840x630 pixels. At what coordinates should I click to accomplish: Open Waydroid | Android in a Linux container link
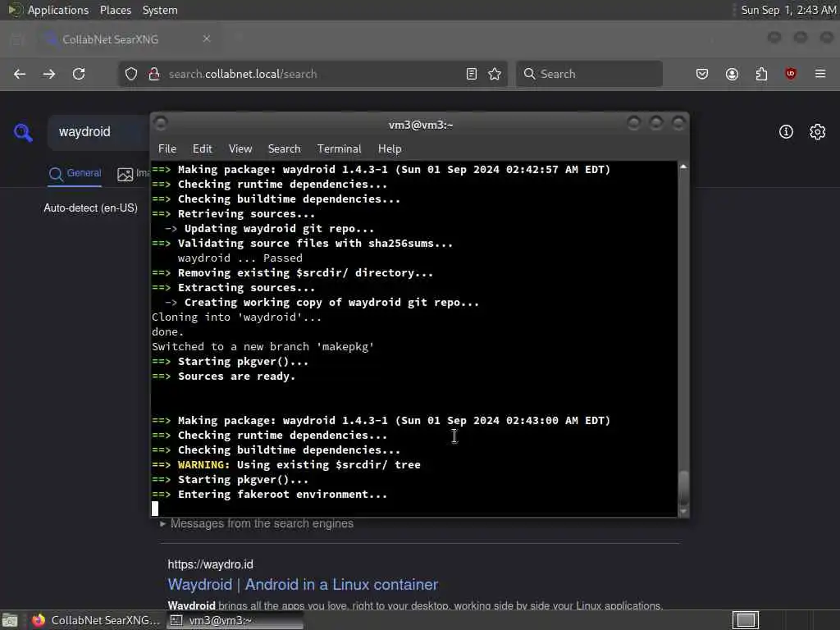(x=303, y=584)
